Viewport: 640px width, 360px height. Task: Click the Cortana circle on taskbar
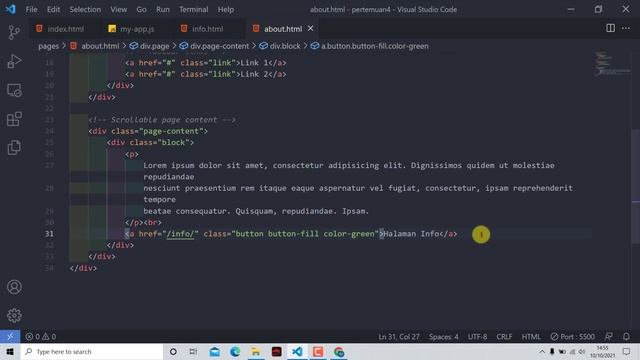(173, 351)
